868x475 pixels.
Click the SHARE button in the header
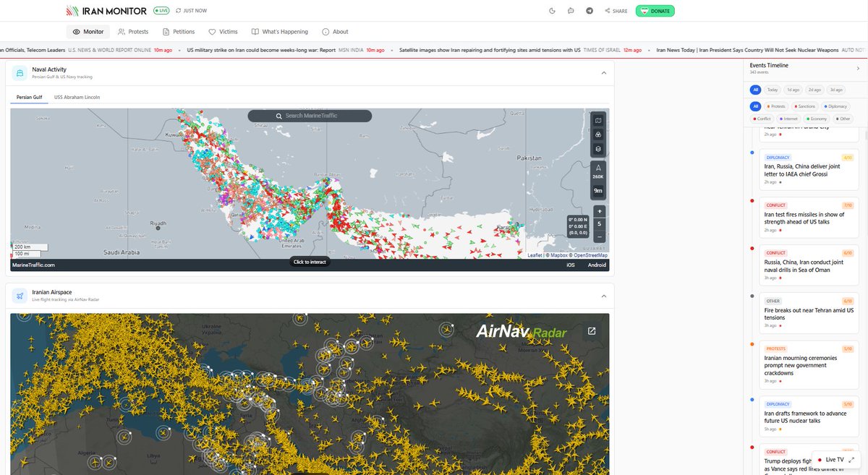[x=616, y=11]
